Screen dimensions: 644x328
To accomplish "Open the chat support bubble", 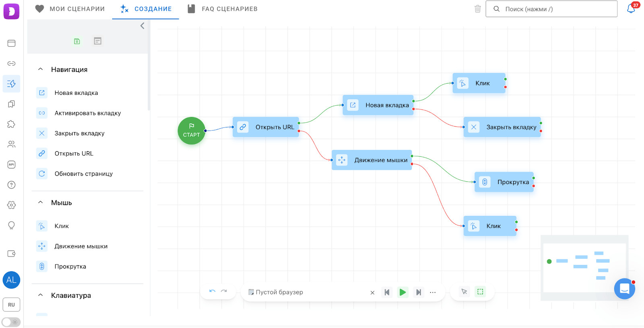I will 624,289.
